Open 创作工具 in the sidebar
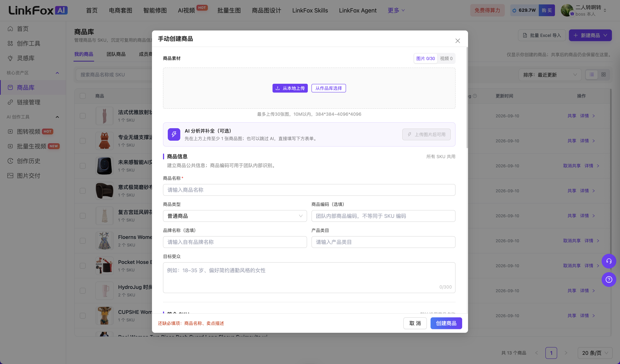 [x=28, y=44]
